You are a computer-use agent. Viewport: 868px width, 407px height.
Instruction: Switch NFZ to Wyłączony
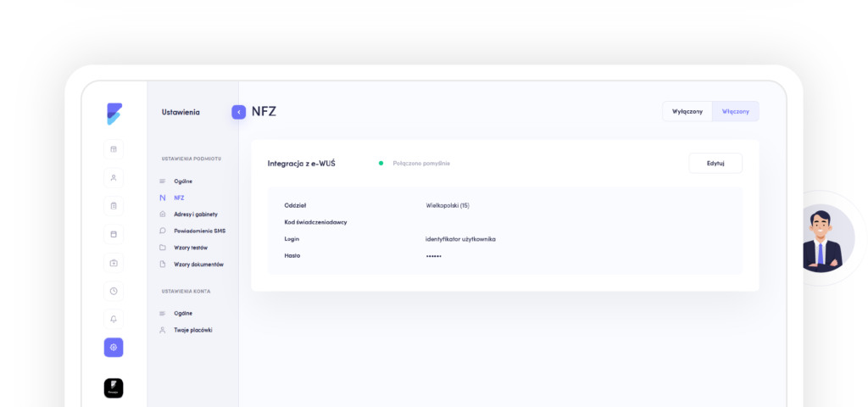pos(687,111)
